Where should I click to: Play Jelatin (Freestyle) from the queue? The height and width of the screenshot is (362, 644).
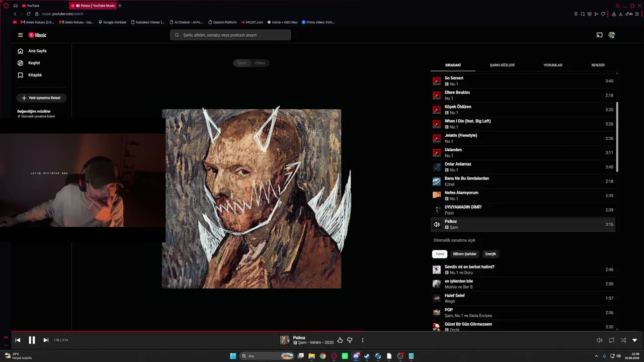523,138
